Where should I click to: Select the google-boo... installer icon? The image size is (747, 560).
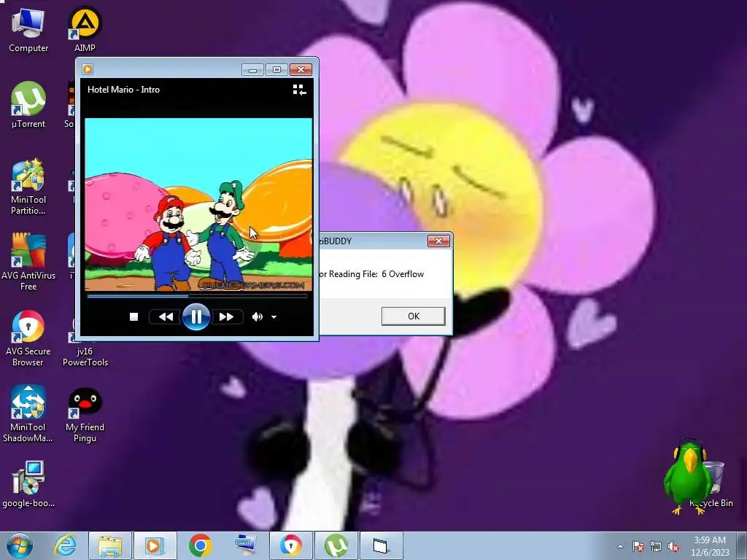click(x=28, y=484)
